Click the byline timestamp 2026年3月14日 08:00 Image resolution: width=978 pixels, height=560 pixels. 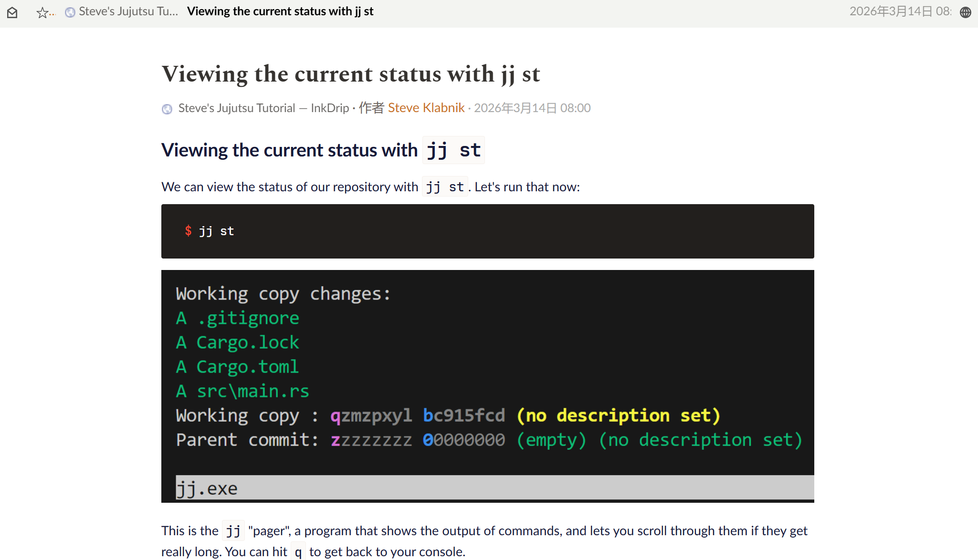click(x=532, y=108)
